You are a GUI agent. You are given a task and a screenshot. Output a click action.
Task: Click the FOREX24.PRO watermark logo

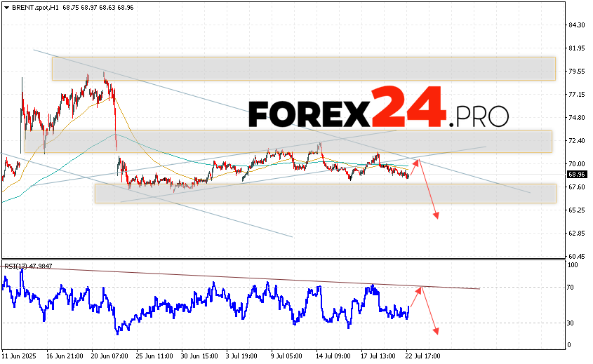(x=378, y=107)
